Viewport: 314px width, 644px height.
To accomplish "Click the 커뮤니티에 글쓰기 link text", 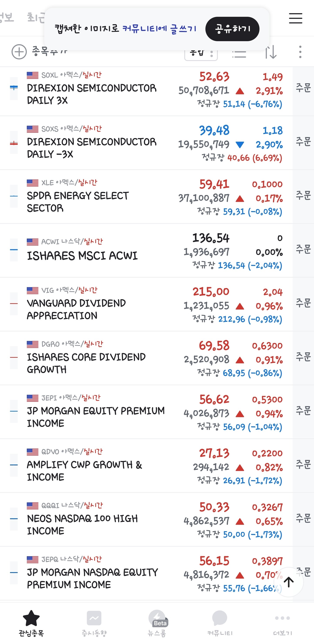I will point(159,29).
